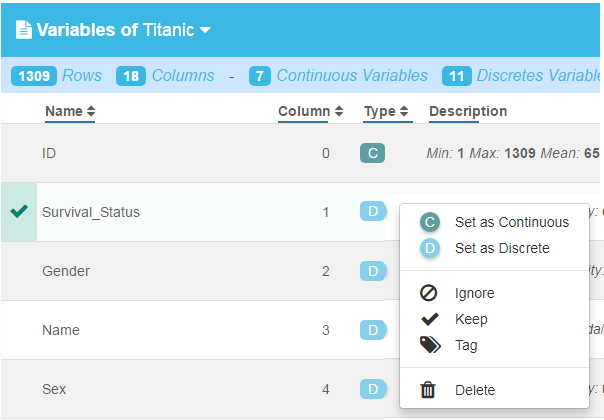Click the Description column header
This screenshot has height=420, width=604.
point(468,111)
